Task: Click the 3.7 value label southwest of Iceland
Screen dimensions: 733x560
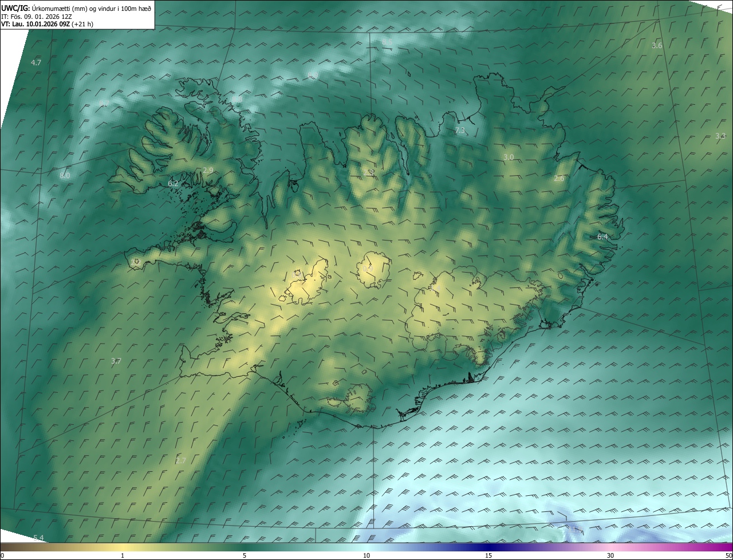Action: point(116,361)
